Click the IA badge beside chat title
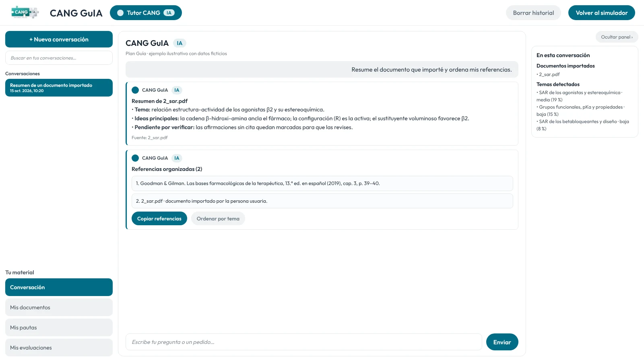 (x=180, y=43)
